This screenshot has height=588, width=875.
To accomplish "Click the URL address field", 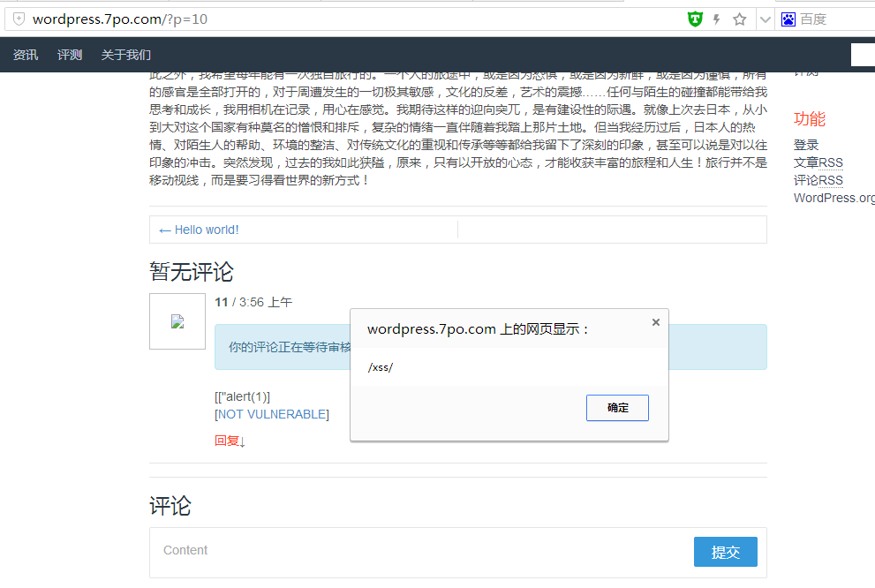I will coord(357,19).
